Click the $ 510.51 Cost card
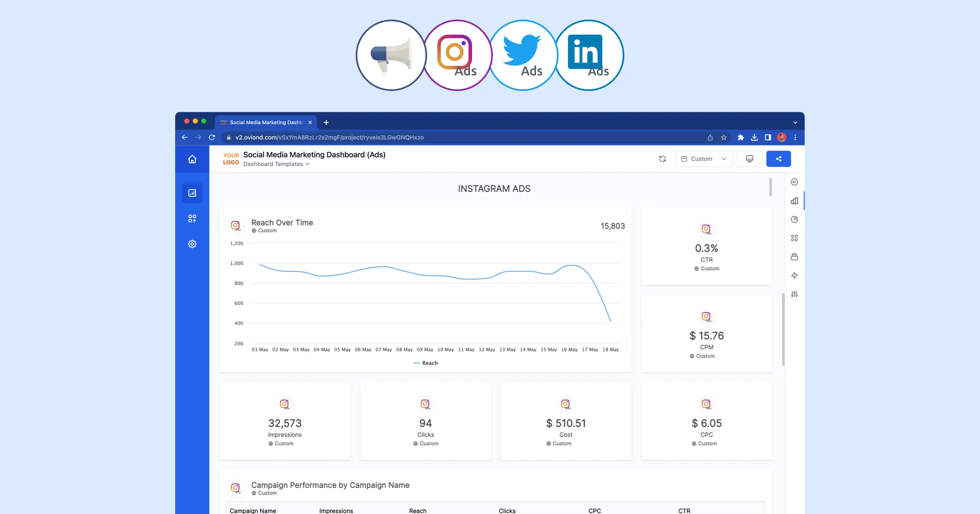Viewport: 980px width, 514px height. coord(566,421)
